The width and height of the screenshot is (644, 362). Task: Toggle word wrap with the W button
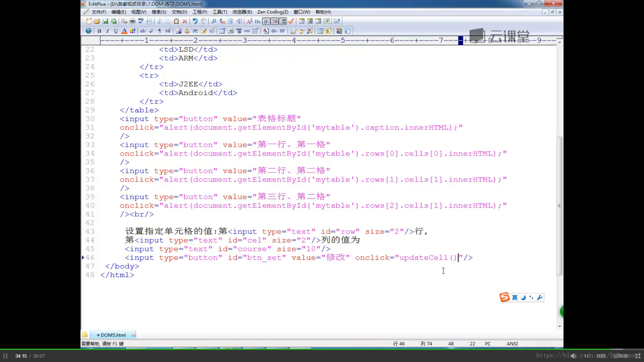point(266,21)
